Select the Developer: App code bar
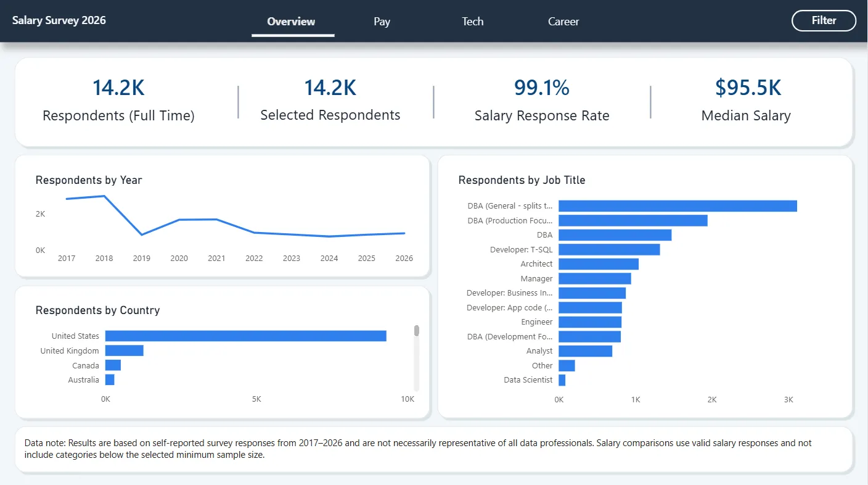Viewport: 868px width, 485px height. 591,307
